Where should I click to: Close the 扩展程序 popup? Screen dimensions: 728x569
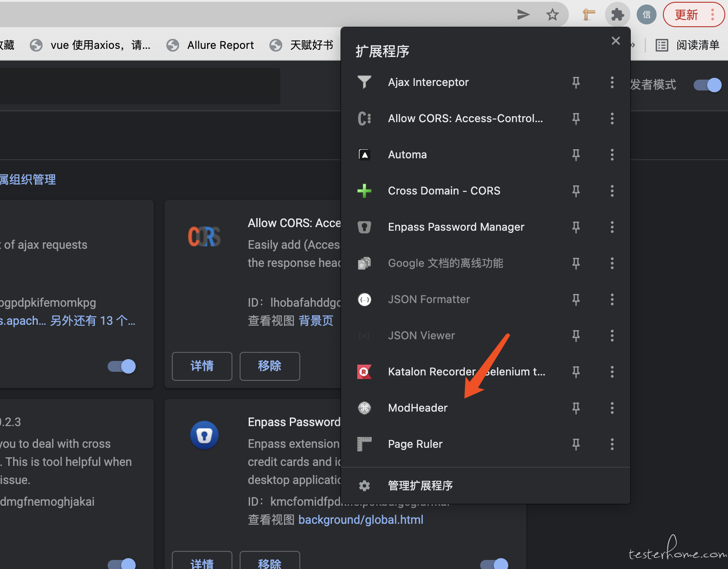click(x=616, y=41)
